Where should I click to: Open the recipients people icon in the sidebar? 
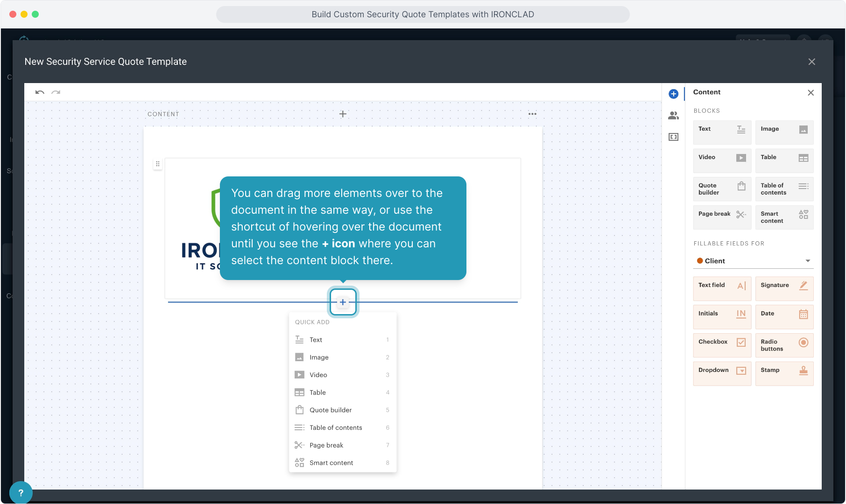(673, 115)
